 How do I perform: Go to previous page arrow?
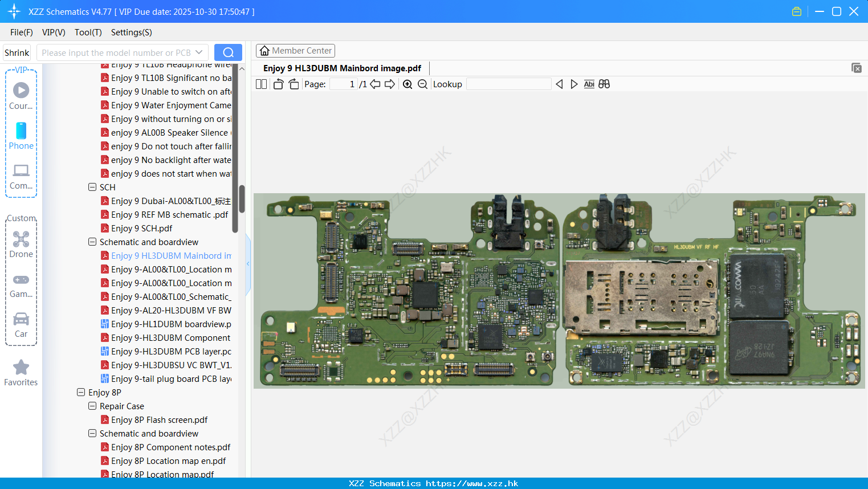click(x=375, y=84)
